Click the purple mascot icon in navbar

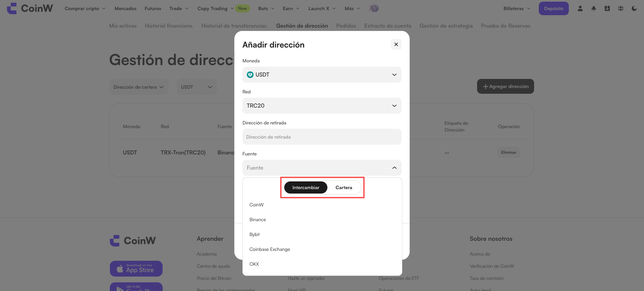point(374,8)
